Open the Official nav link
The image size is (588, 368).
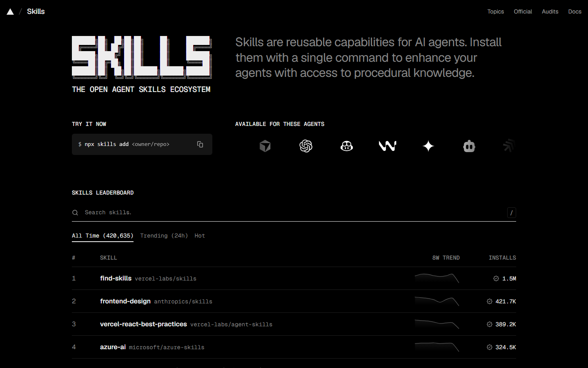(x=523, y=11)
